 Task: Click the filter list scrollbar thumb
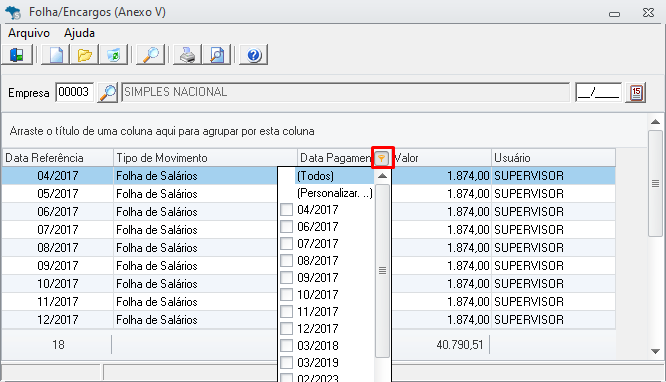(x=382, y=271)
